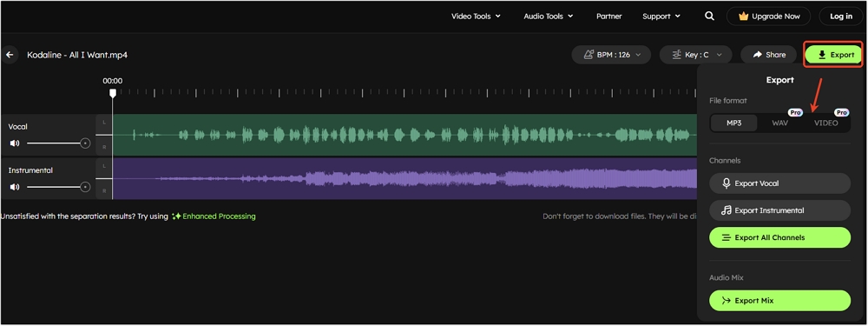
Task: Mute the Instrumental track speaker icon
Action: [x=15, y=187]
